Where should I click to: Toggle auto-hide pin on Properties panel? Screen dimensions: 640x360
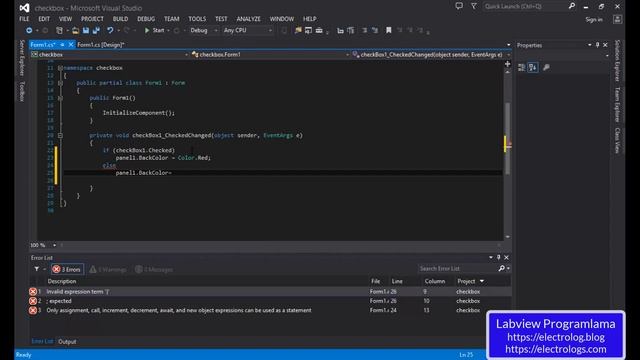[598, 45]
